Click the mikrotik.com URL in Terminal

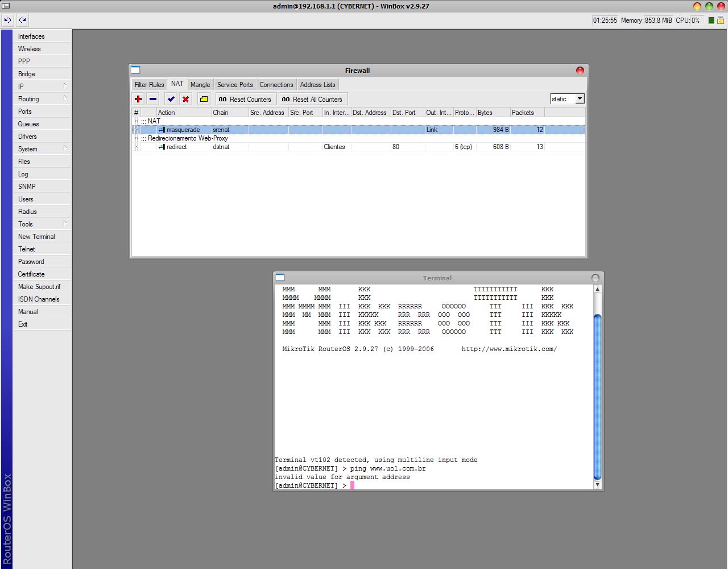click(510, 349)
